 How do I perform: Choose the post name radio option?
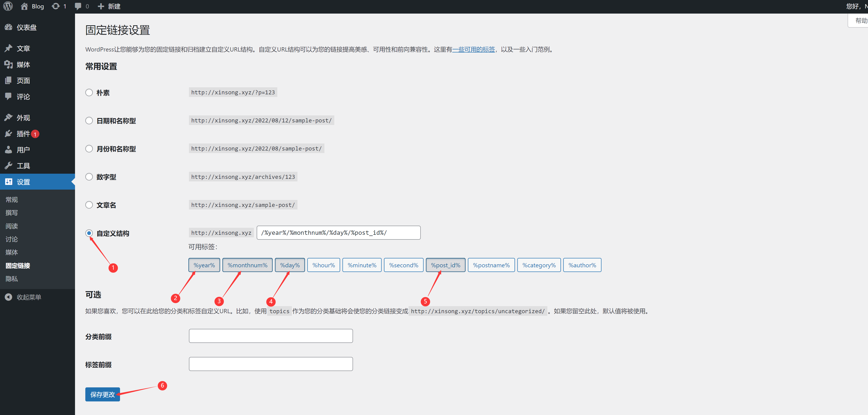point(89,205)
